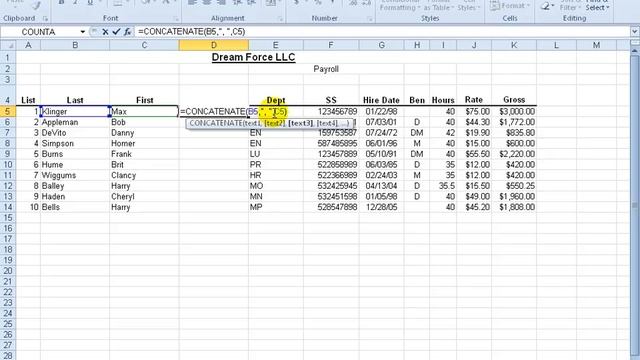Select column F header
The width and height of the screenshot is (640, 360).
pyautogui.click(x=331, y=45)
